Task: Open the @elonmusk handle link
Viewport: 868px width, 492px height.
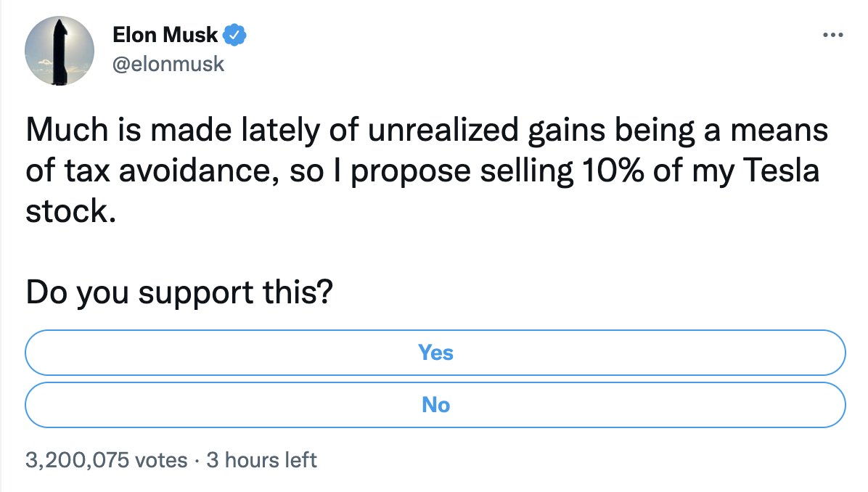Action: (x=168, y=64)
